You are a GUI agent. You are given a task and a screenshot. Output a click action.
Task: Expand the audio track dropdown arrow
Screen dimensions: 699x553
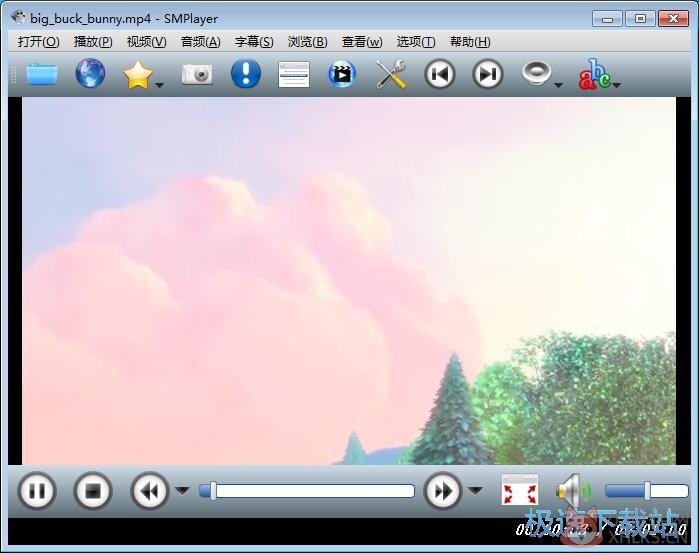[558, 84]
